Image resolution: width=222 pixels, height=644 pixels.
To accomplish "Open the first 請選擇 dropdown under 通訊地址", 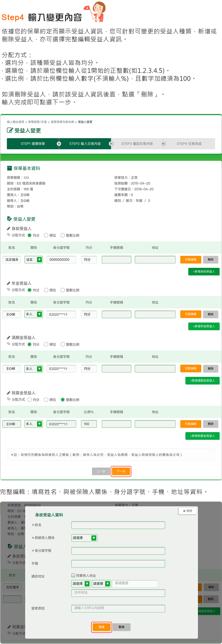I will tap(81, 583).
